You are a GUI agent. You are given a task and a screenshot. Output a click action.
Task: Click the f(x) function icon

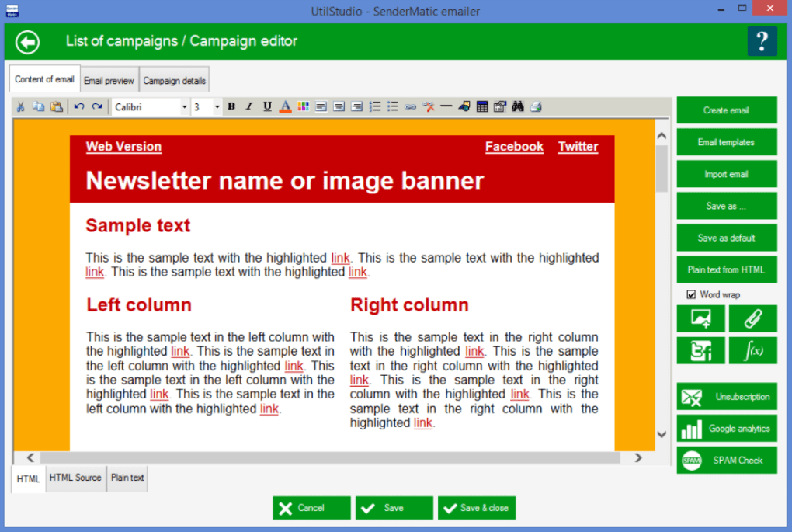[x=752, y=350]
